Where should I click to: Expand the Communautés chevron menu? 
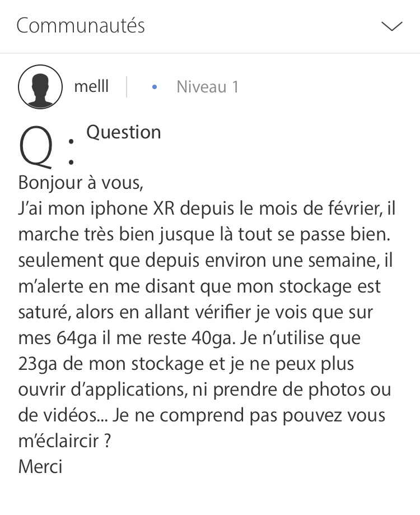tap(391, 26)
